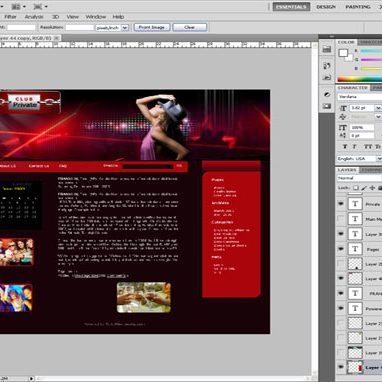Hide the Pages text layer

coord(341,249)
